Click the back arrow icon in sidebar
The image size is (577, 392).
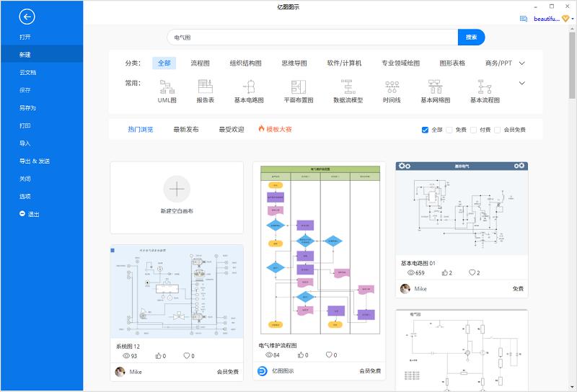(x=27, y=17)
